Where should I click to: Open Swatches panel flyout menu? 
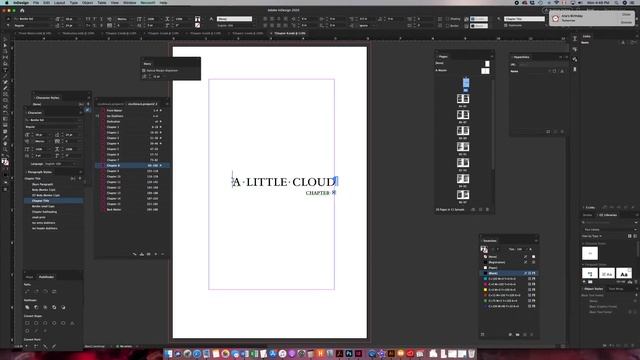(536, 240)
